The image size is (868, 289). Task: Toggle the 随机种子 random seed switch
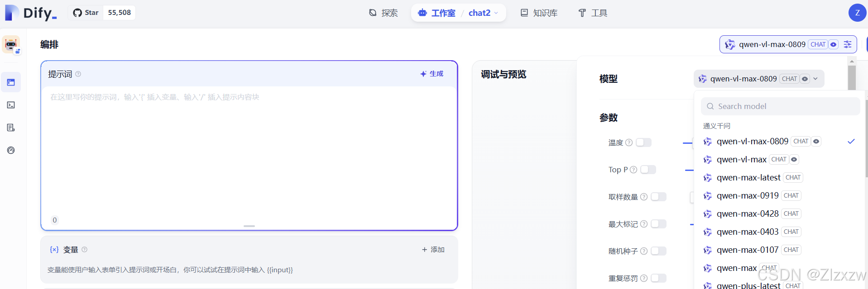(x=658, y=251)
